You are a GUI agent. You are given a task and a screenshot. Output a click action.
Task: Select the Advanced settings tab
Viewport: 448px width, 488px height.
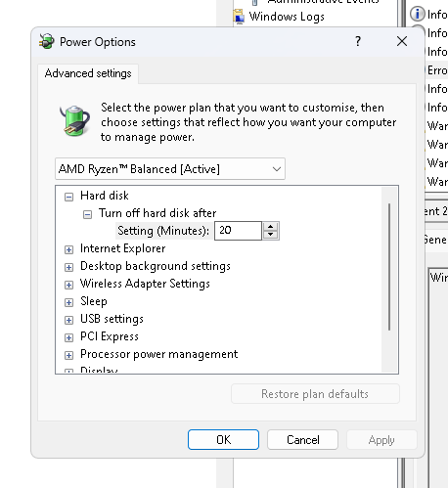(88, 73)
